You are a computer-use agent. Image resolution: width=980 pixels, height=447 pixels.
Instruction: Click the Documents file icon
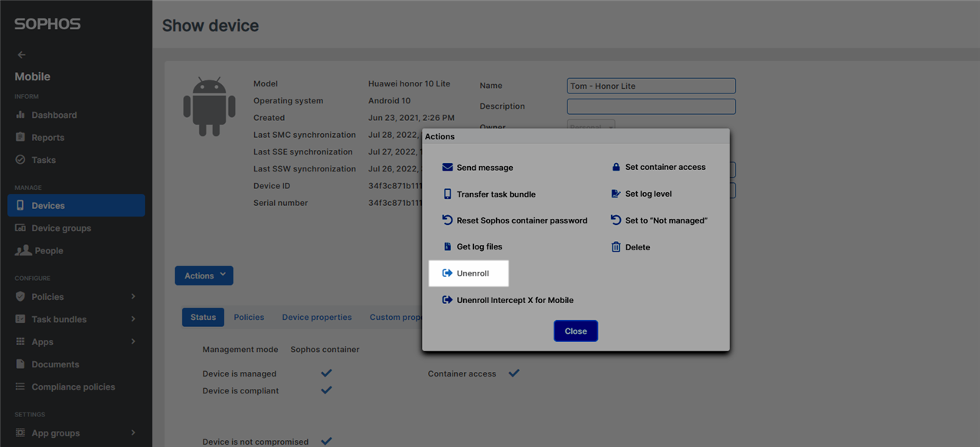click(21, 364)
